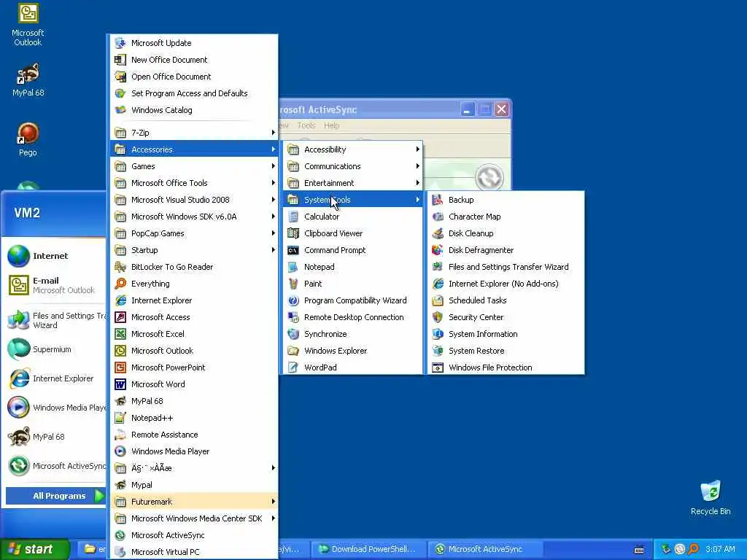The height and width of the screenshot is (560, 747).
Task: Click the ActiveSync sync status circle icon
Action: [x=489, y=177]
